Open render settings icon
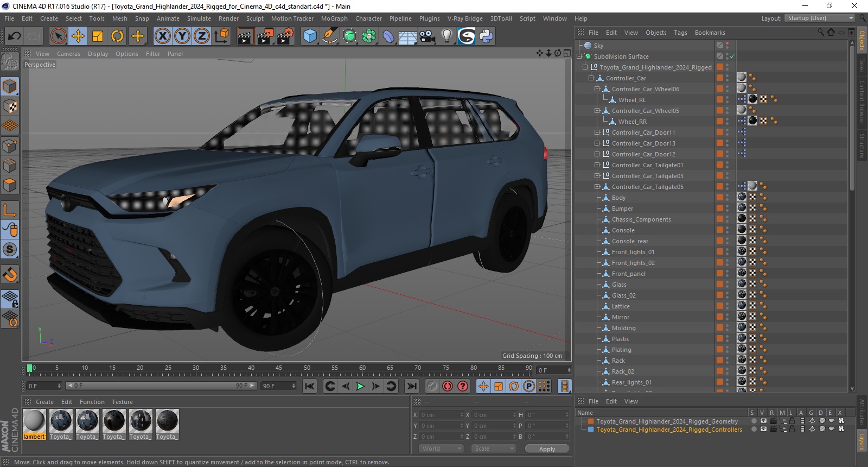Viewport: 868px width, 467px height. pyautogui.click(x=285, y=36)
